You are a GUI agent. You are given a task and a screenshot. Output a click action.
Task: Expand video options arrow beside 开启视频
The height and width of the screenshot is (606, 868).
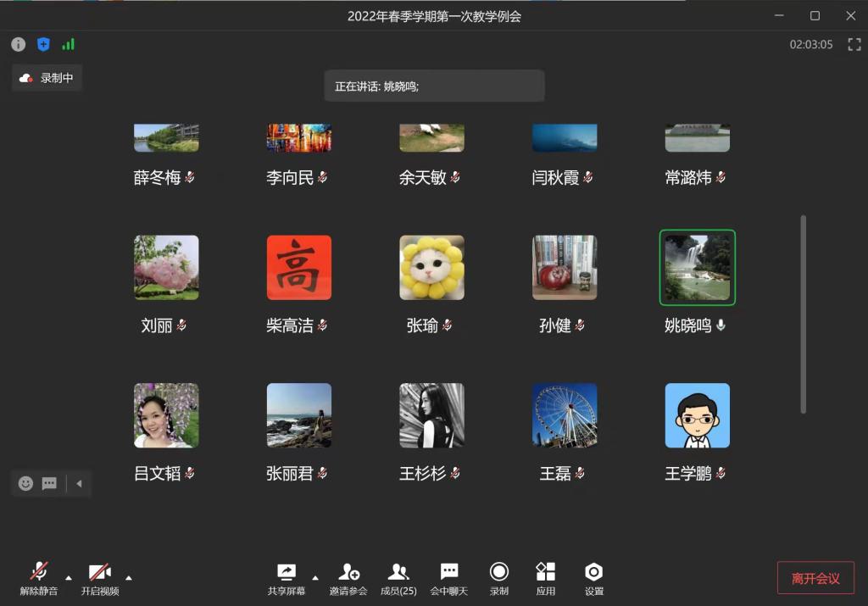click(129, 578)
